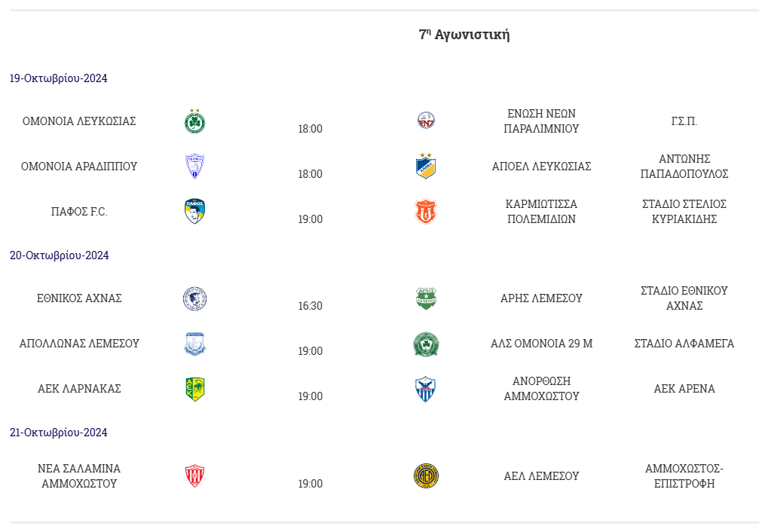
Task: Open the APOEL Nicosia club crest
Action: (x=426, y=166)
